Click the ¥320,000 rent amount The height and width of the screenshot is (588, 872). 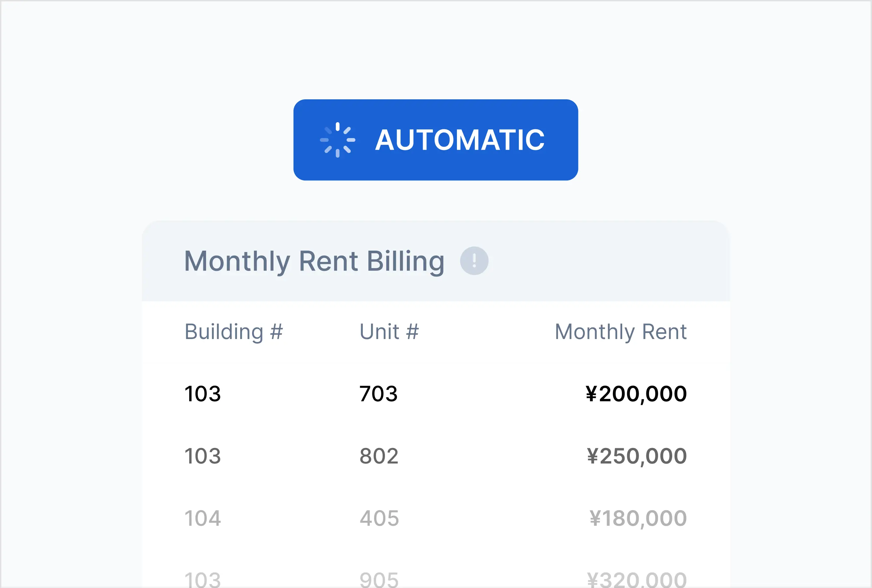(x=636, y=579)
